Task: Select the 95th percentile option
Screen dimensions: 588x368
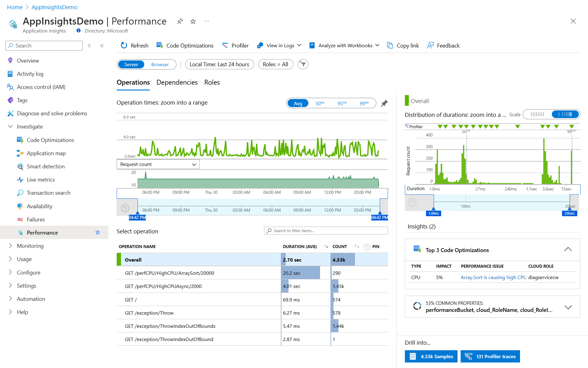Action: pyautogui.click(x=342, y=103)
